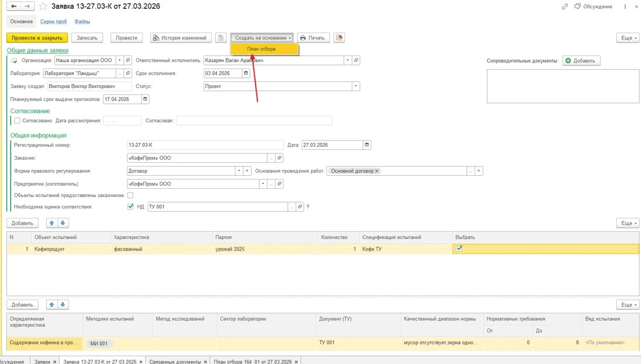Open the Заказчик record via its open icon

click(x=280, y=158)
